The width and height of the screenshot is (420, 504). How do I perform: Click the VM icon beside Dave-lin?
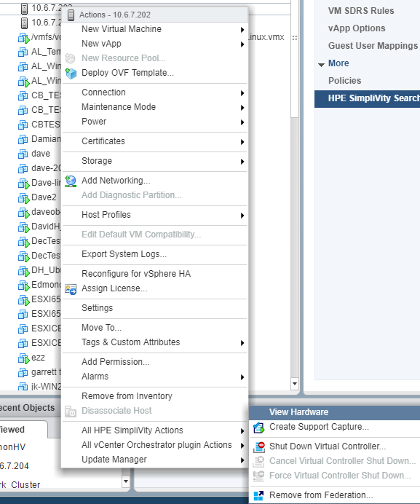point(23,184)
